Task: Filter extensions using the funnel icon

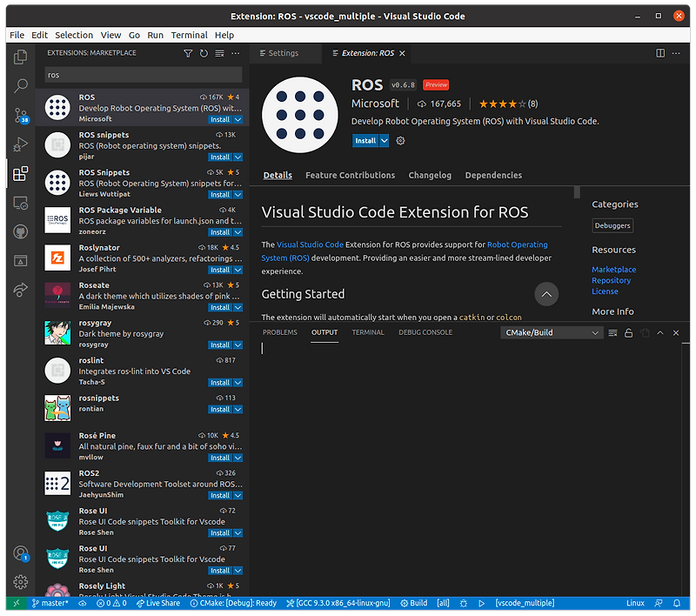Action: click(188, 53)
